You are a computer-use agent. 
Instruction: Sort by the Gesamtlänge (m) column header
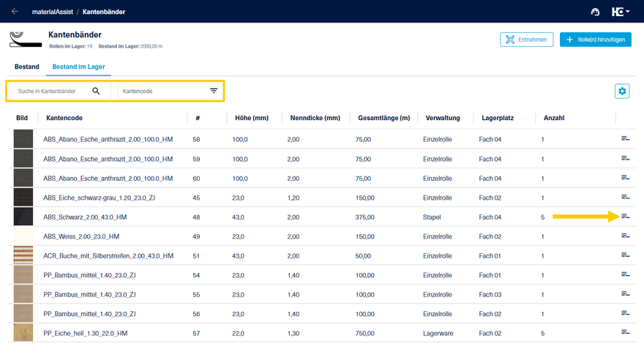pyautogui.click(x=383, y=118)
